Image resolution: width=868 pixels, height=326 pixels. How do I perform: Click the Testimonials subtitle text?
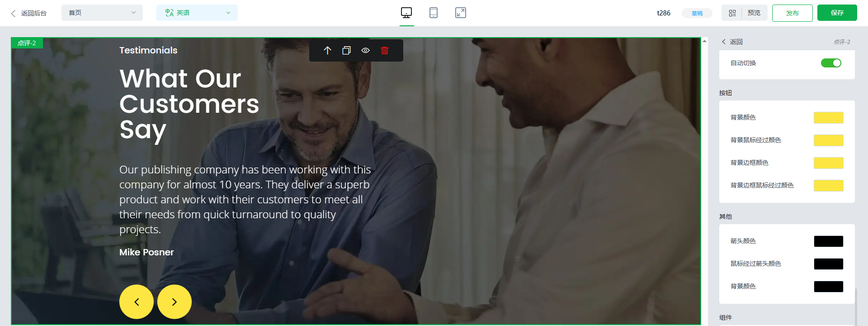tap(148, 50)
